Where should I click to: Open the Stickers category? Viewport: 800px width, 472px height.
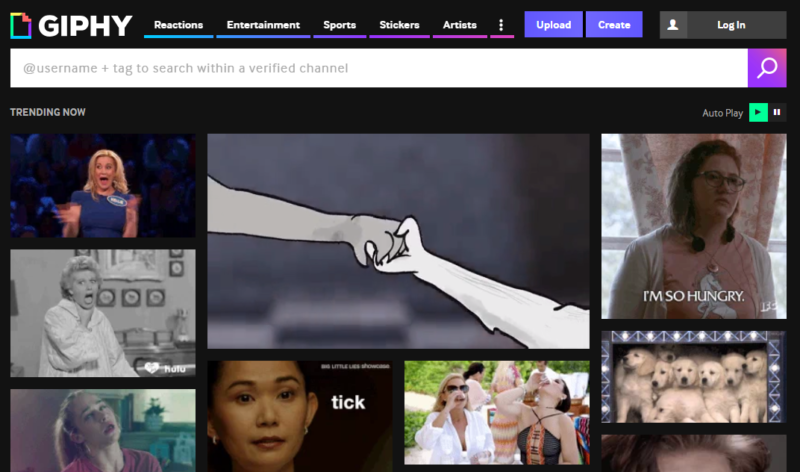pos(399,25)
